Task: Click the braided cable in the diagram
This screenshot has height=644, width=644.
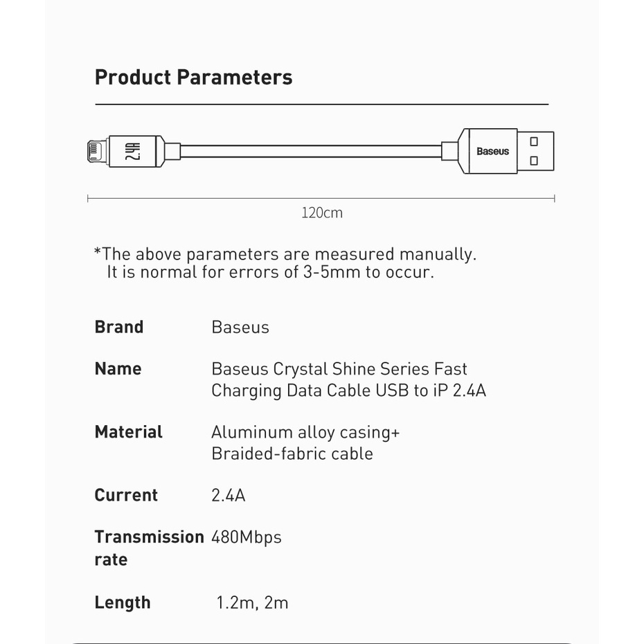Action: pos(310,151)
